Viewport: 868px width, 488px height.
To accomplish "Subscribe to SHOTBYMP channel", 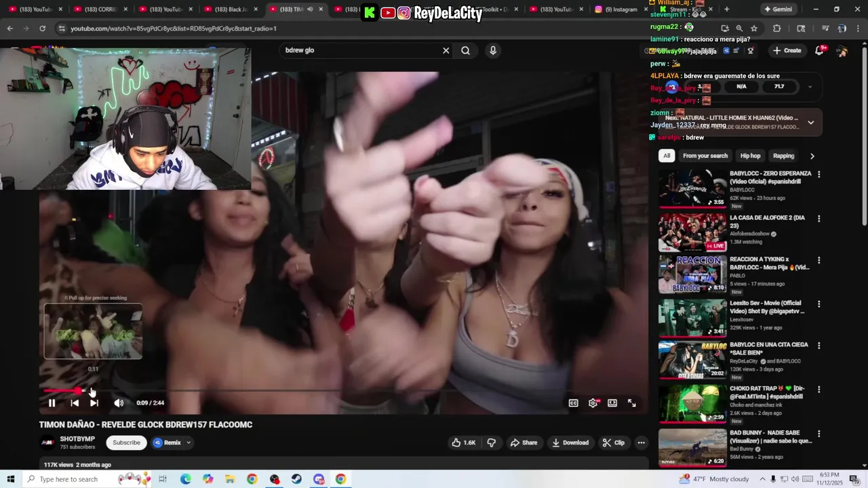I will point(126,443).
